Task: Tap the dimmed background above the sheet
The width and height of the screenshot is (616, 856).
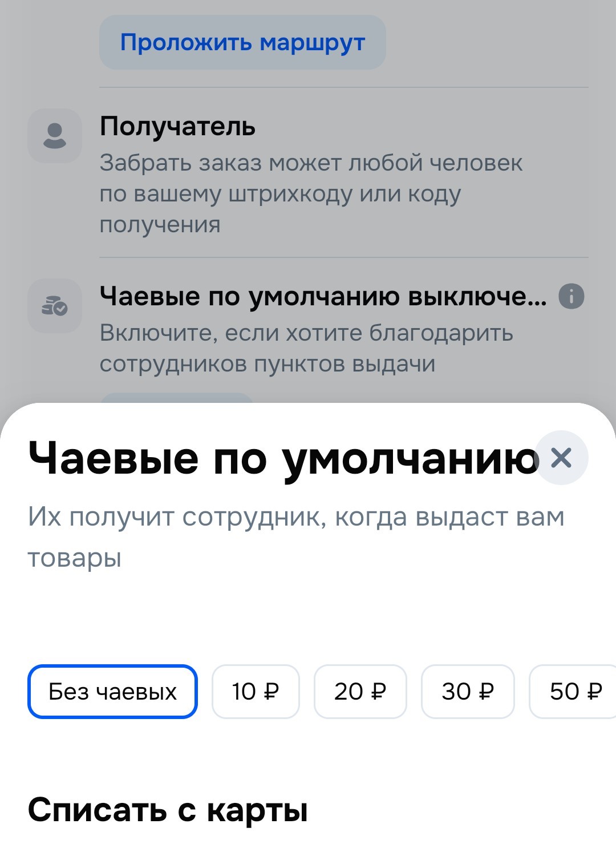Action: [308, 200]
